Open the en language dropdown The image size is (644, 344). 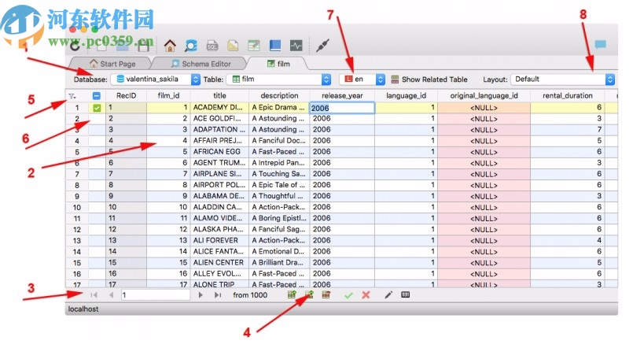click(362, 79)
